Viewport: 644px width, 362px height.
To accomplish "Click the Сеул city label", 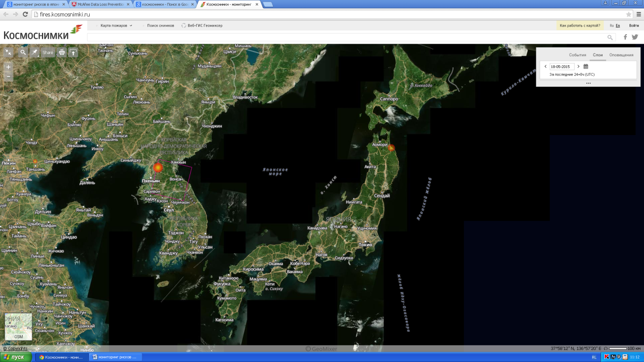I will [169, 210].
